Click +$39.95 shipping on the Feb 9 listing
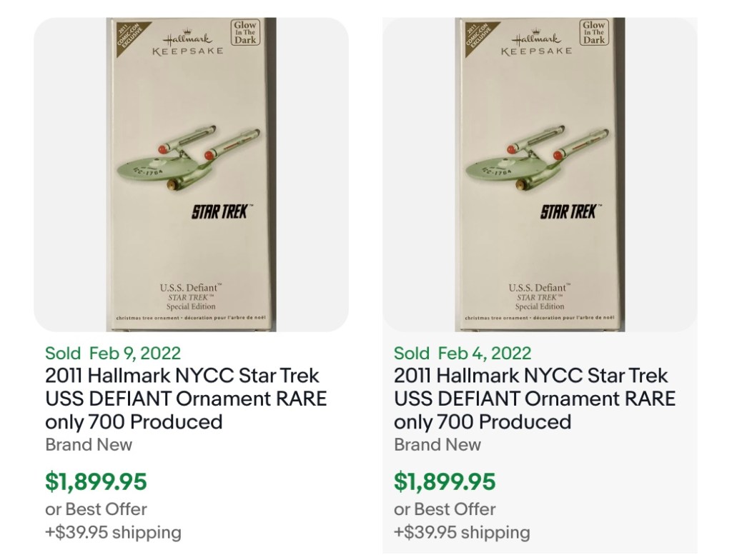This screenshot has height=560, width=732. [113, 532]
